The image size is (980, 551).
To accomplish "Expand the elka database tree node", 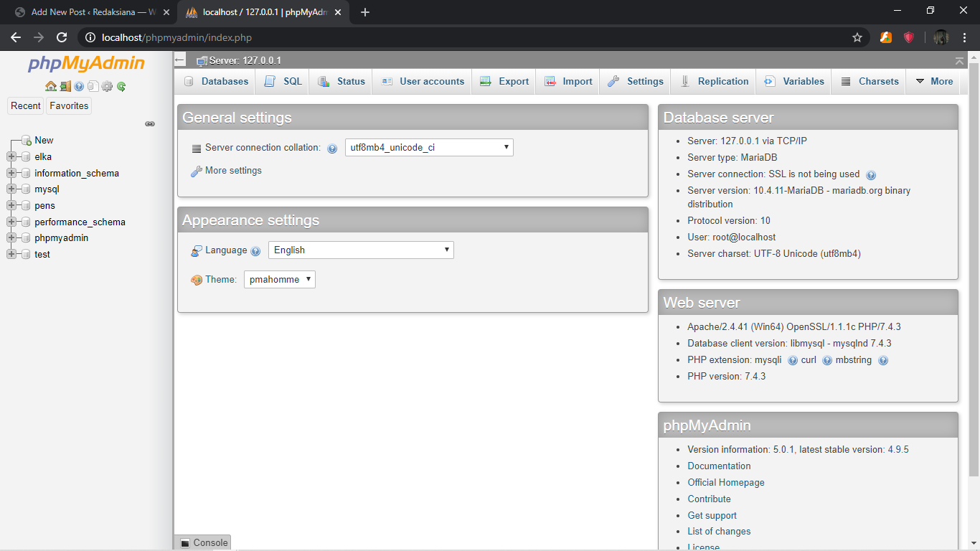I will (11, 156).
